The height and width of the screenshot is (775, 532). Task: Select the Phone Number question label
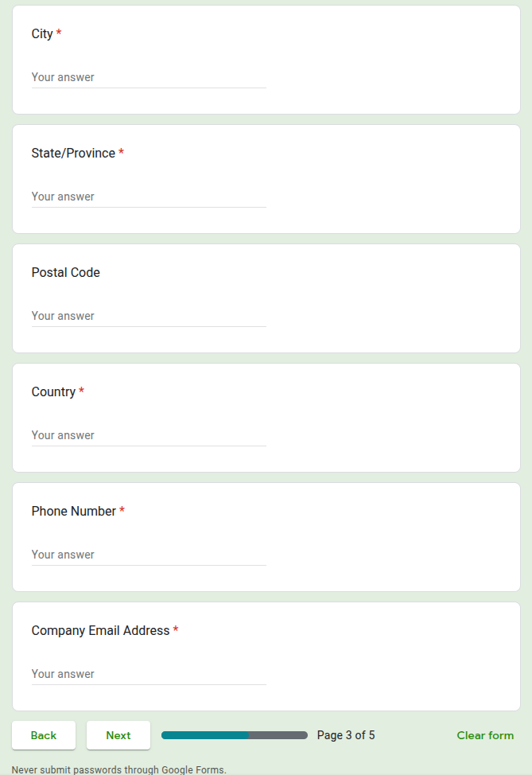coord(72,511)
